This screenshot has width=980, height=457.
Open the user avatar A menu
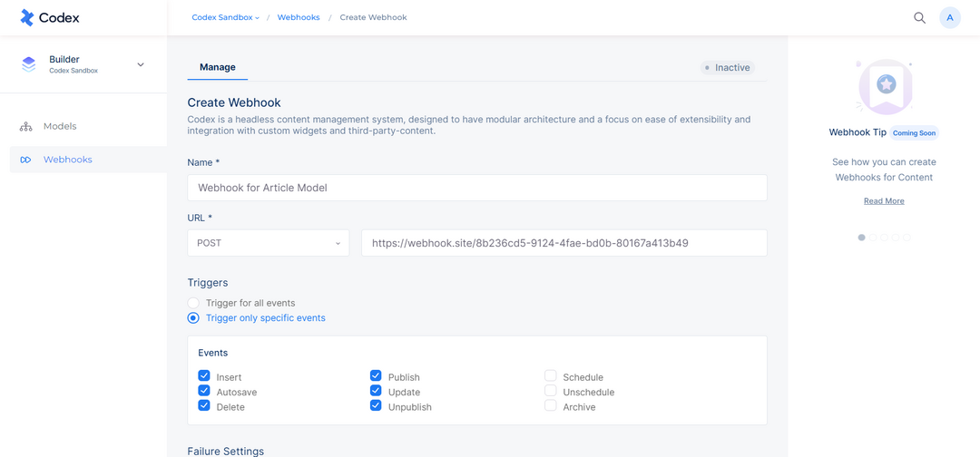pyautogui.click(x=950, y=17)
